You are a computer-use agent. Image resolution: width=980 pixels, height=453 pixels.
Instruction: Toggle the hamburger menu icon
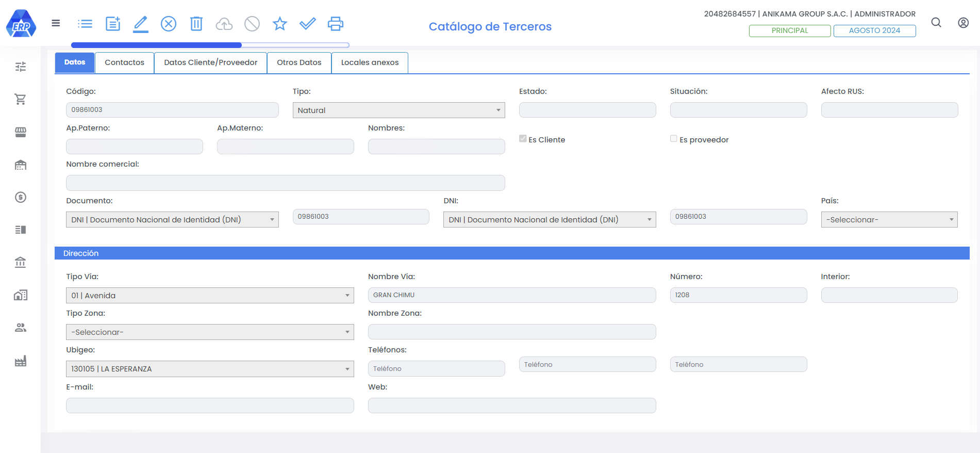[56, 23]
